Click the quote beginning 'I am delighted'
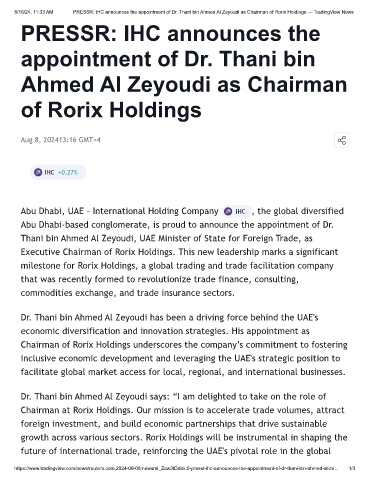Image resolution: width=370 pixels, height=480 pixels. tap(184, 423)
